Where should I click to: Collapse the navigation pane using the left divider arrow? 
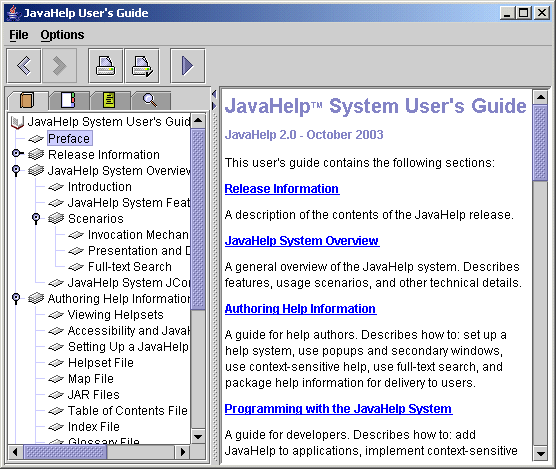[214, 94]
